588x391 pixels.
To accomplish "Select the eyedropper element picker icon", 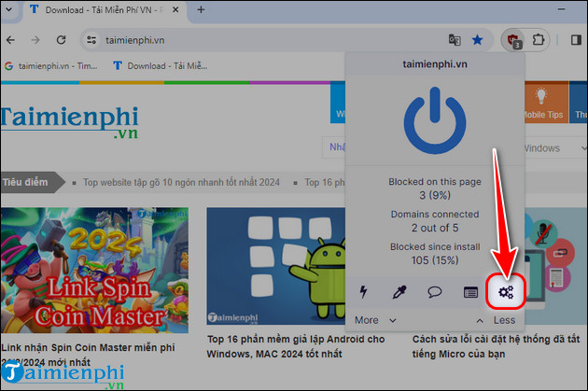I will 399,292.
